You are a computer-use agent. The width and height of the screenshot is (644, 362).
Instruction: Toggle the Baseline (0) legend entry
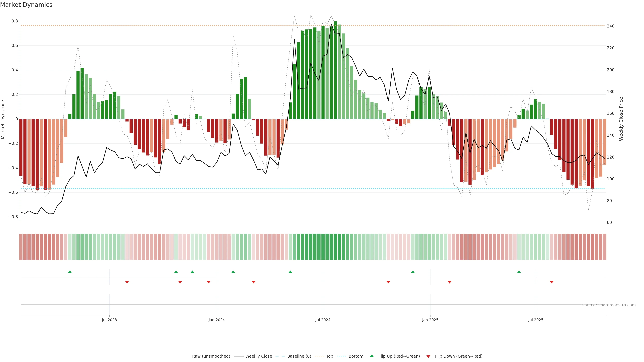click(x=299, y=356)
